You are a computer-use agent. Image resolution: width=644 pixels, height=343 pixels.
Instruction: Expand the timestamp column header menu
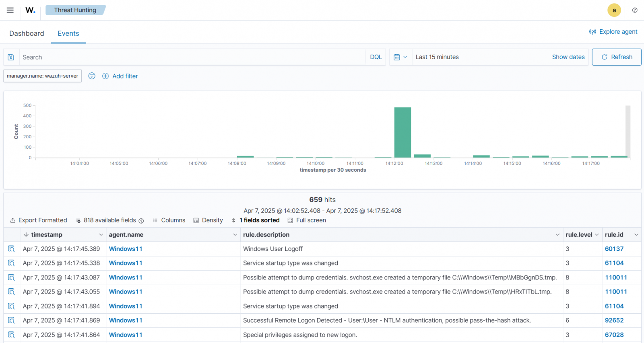[101, 235]
